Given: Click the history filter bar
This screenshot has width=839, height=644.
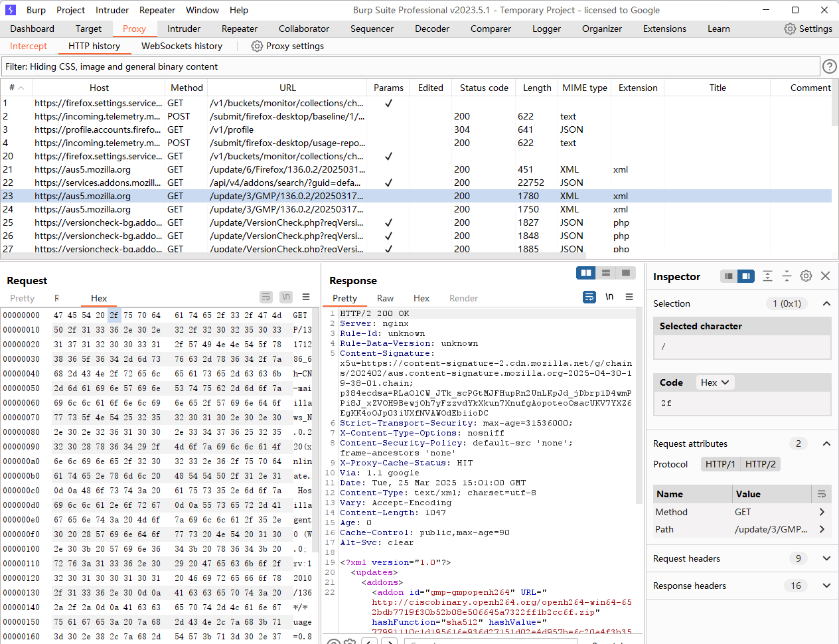Looking at the screenshot, I should tap(412, 66).
